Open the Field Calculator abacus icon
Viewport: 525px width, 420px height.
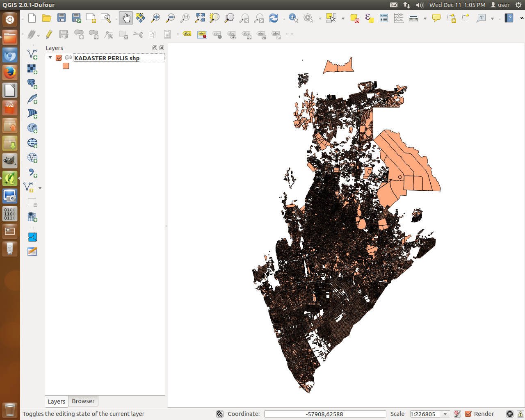398,18
